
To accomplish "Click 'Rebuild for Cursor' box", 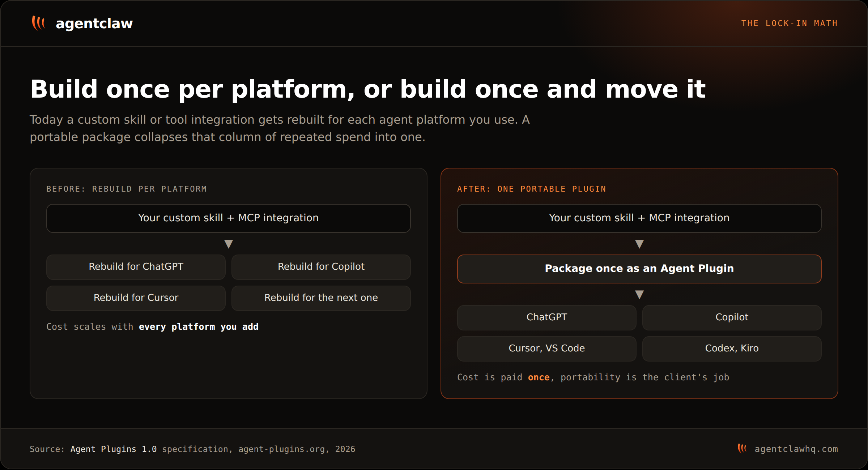I will click(x=136, y=298).
